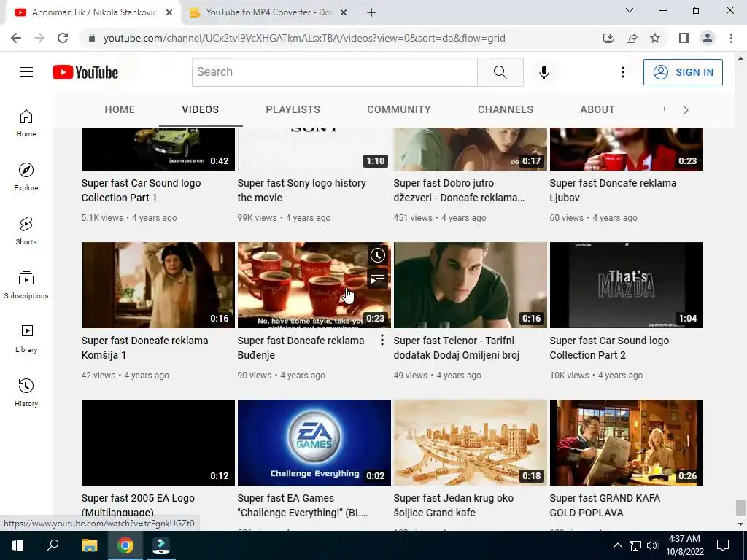Image resolution: width=747 pixels, height=560 pixels.
Task: Open the volume control in tray
Action: click(x=653, y=545)
